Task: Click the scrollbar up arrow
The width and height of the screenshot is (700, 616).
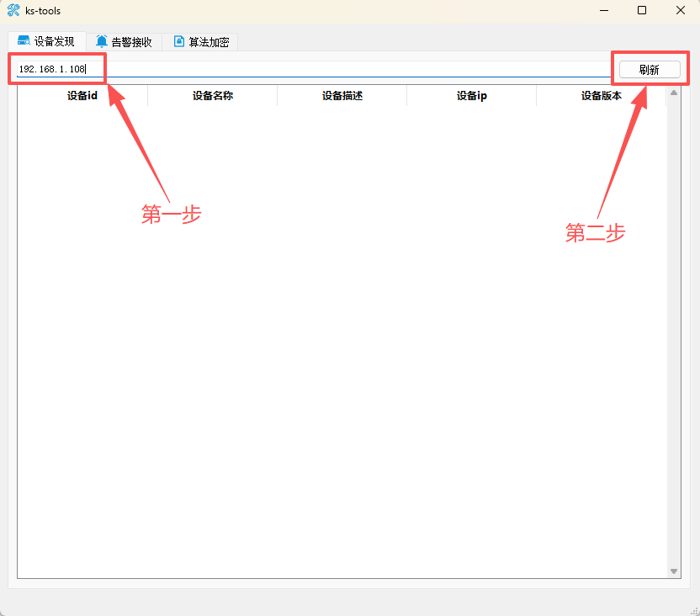Action: pyautogui.click(x=674, y=93)
